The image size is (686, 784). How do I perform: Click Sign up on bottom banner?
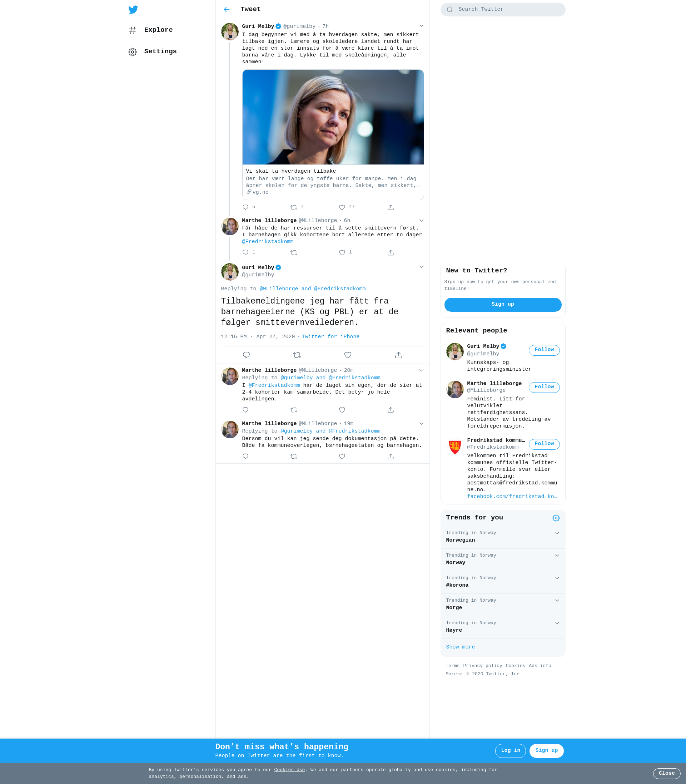coord(546,751)
